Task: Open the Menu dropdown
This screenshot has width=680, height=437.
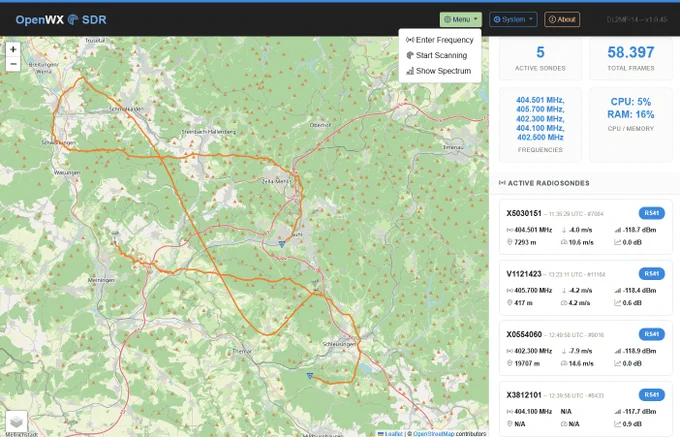Action: tap(461, 20)
